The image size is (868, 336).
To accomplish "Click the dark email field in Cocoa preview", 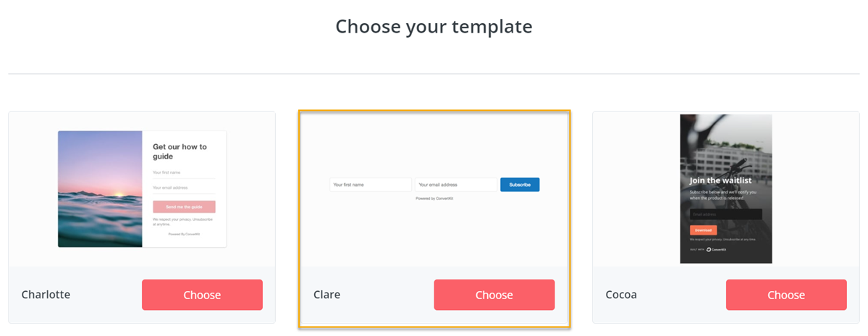I will 725,214.
